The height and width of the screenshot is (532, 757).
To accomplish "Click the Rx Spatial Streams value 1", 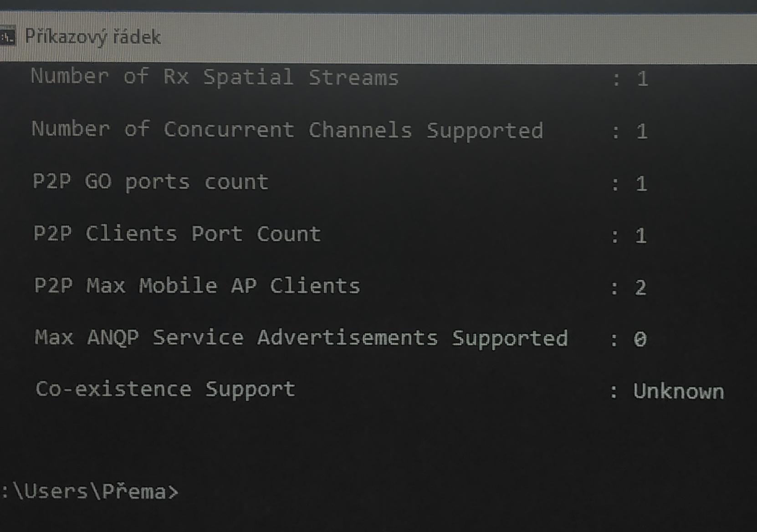I will click(642, 79).
